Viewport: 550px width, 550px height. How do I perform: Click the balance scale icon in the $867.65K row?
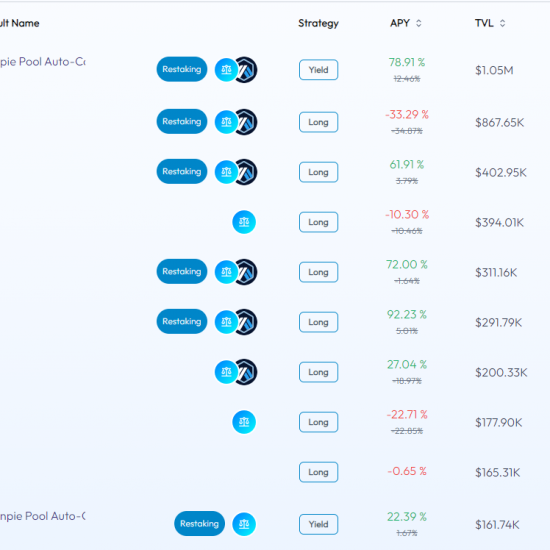coord(226,122)
